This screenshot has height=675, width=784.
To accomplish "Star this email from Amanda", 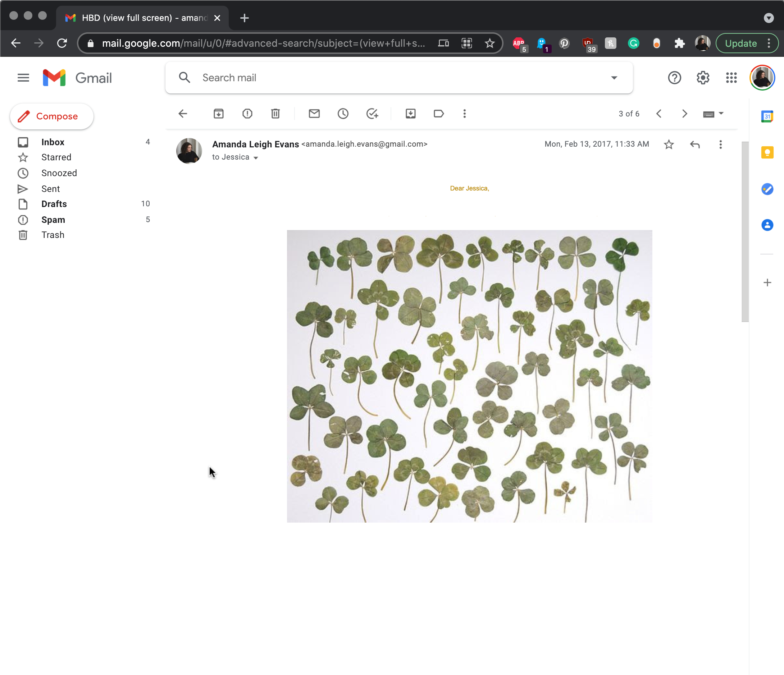I will (x=669, y=144).
